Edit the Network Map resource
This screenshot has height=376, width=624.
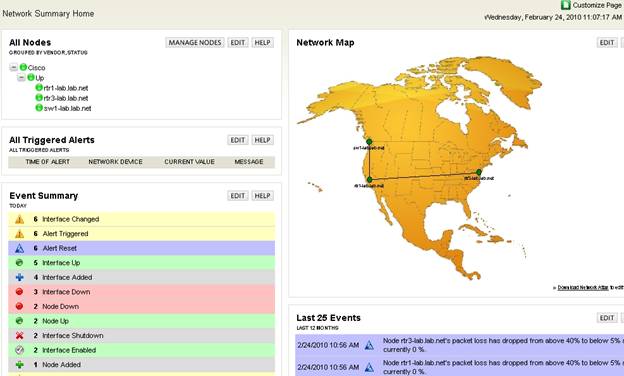point(607,43)
